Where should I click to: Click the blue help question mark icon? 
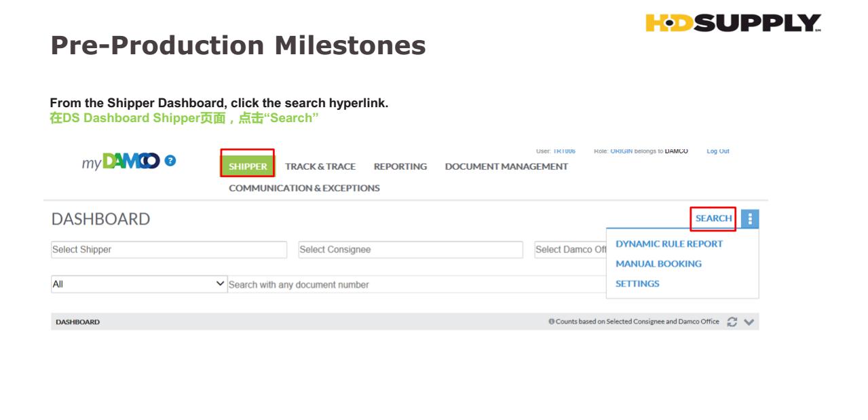[x=170, y=161]
